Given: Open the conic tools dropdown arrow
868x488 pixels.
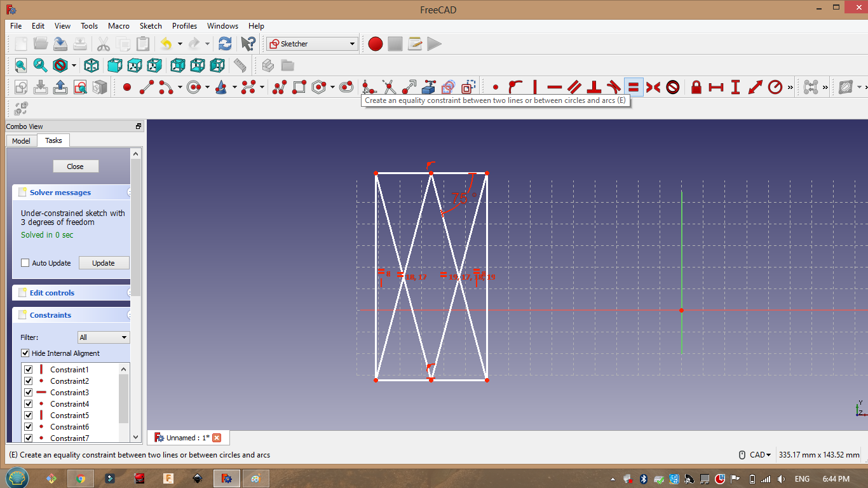Looking at the screenshot, I should [234, 87].
